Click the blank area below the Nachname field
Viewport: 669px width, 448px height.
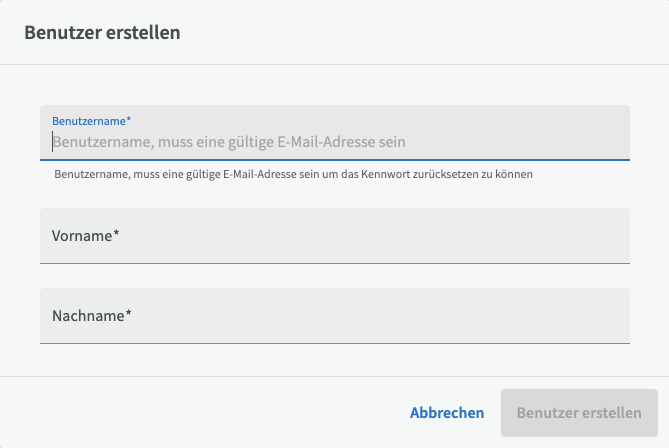(335, 358)
